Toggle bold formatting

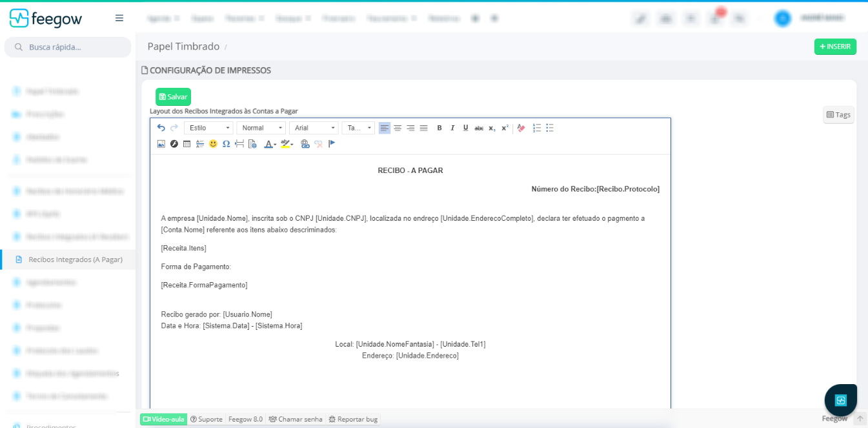tap(439, 128)
